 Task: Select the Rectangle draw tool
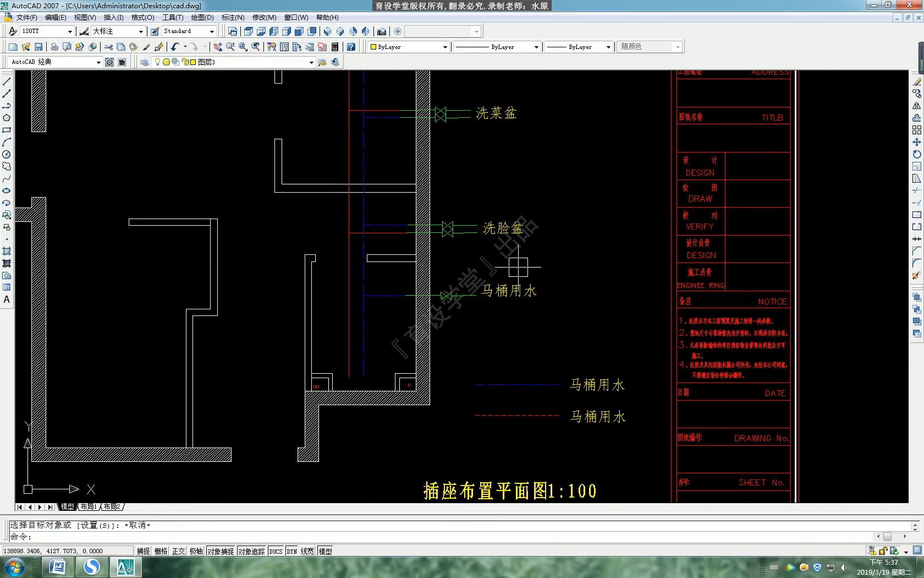pos(7,130)
